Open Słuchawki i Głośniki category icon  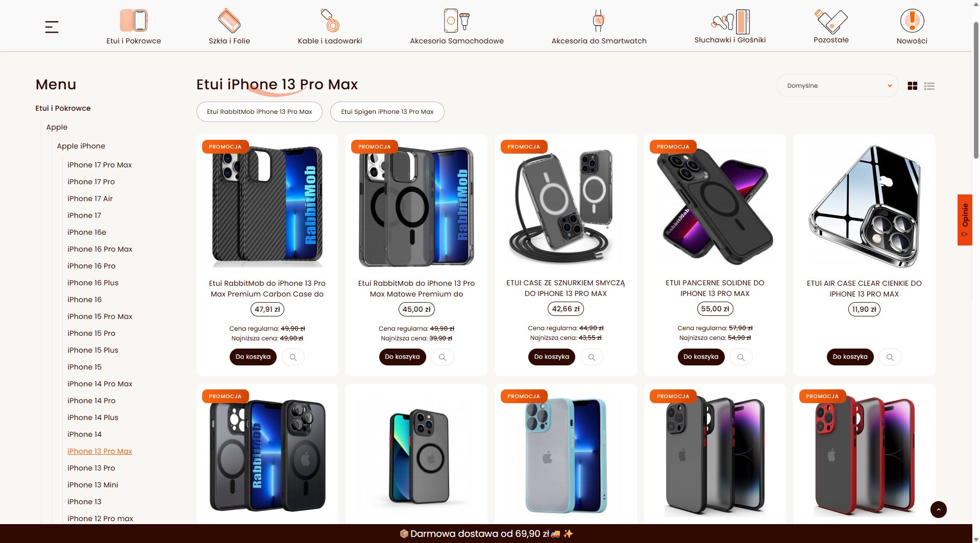point(730,21)
